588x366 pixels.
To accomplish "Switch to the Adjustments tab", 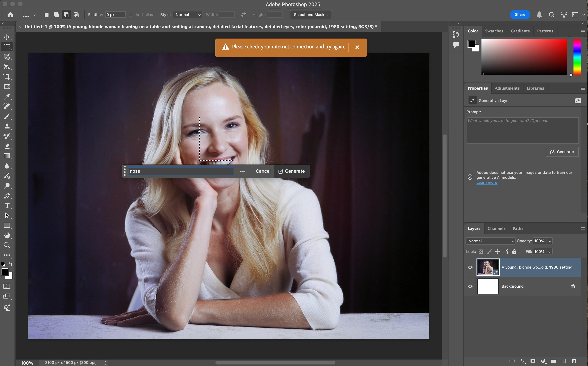I will [507, 88].
